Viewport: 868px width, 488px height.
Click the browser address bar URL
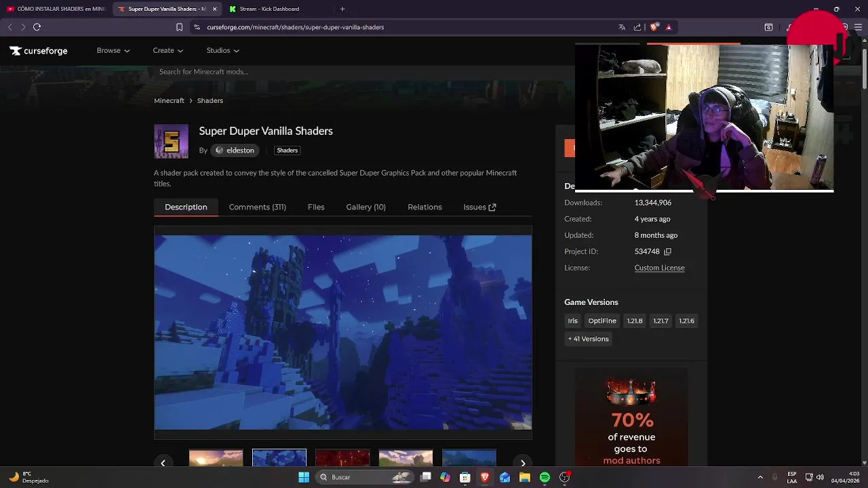click(296, 27)
